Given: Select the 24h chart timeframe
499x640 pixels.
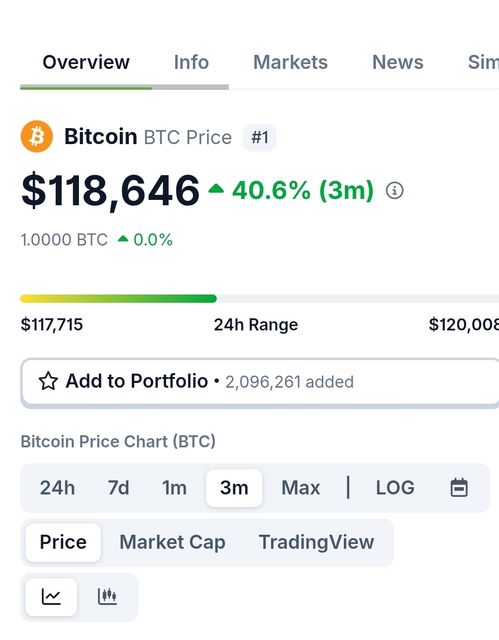Looking at the screenshot, I should click(57, 488).
